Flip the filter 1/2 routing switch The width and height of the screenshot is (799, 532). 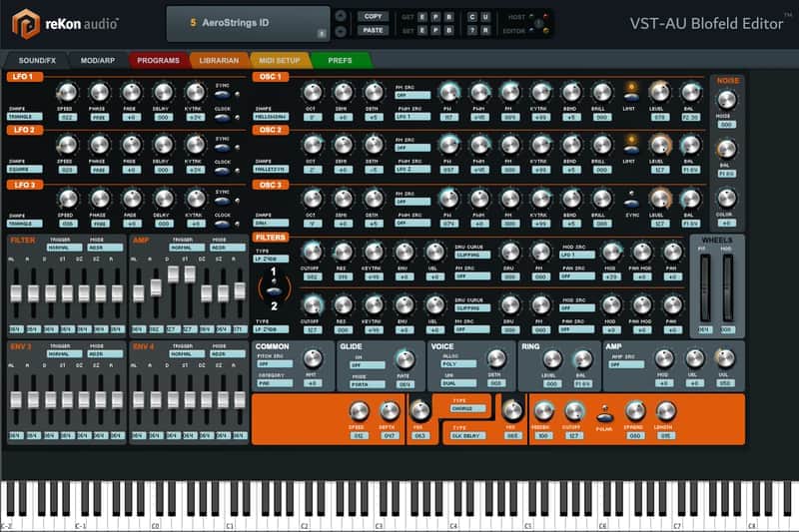point(274,289)
